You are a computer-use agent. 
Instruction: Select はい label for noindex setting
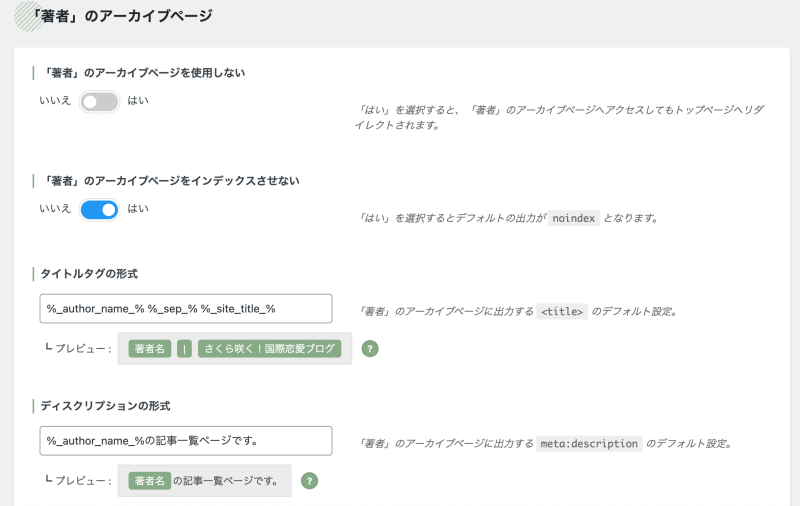[x=138, y=209]
